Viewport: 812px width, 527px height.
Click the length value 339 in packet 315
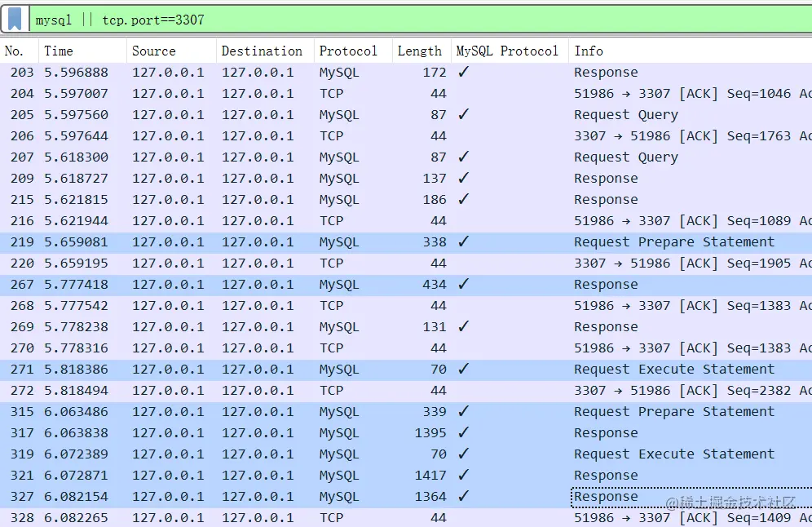434,412
